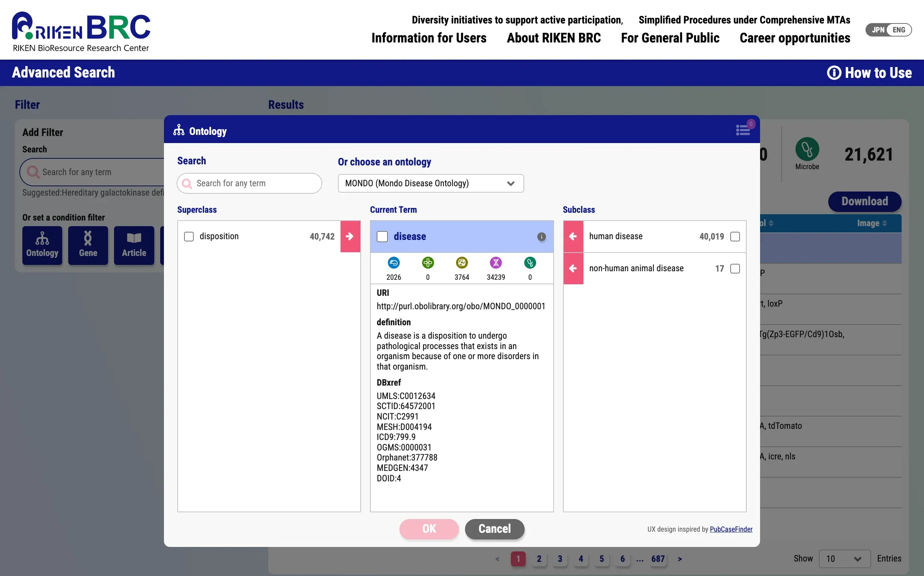Click the green plant resource icon

428,262
